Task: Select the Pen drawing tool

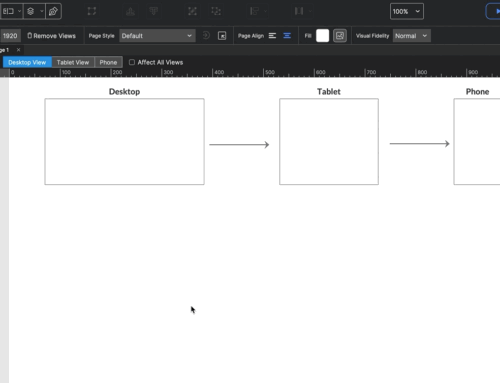Action: point(53,11)
